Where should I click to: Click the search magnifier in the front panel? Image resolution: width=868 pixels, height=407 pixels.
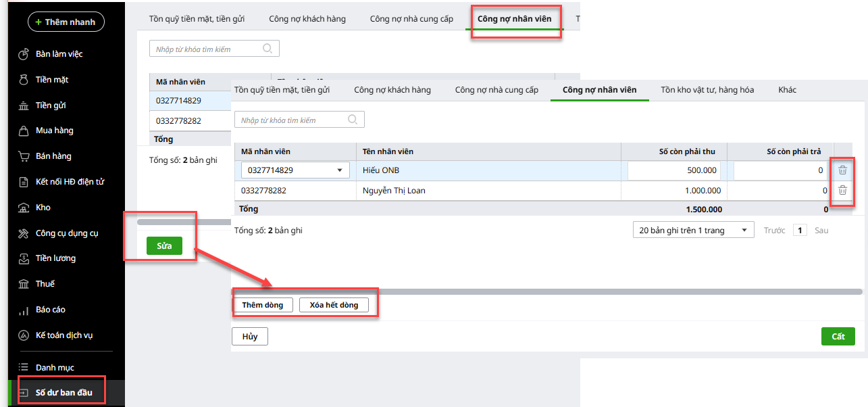point(353,120)
